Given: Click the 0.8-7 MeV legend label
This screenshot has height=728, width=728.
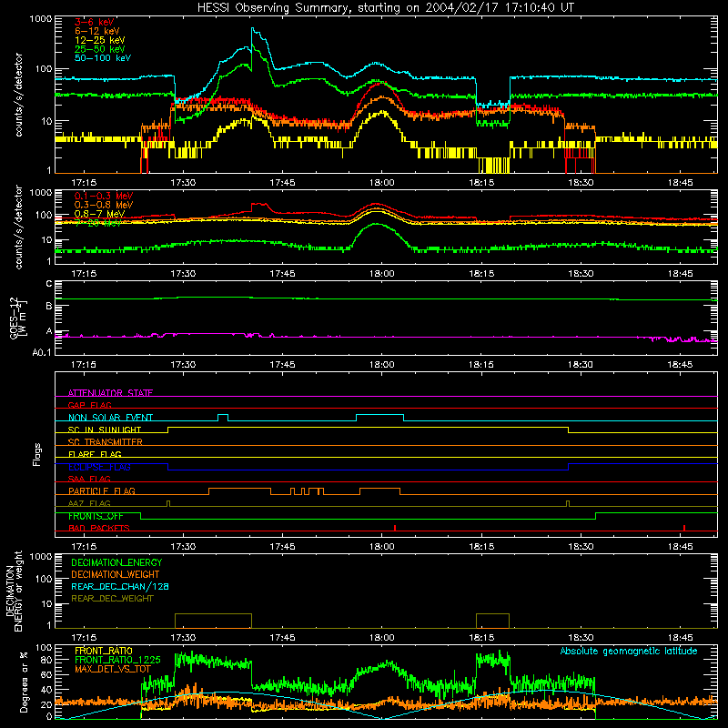Looking at the screenshot, I should click(100, 214).
